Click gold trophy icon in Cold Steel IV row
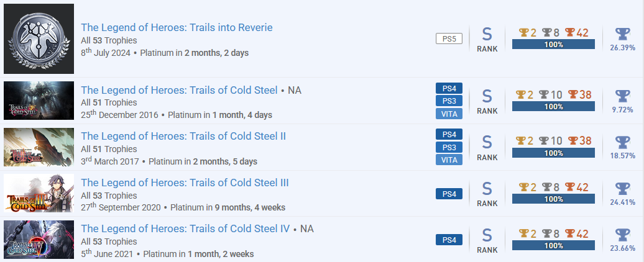Image resolution: width=644 pixels, height=262 pixels. [x=523, y=233]
